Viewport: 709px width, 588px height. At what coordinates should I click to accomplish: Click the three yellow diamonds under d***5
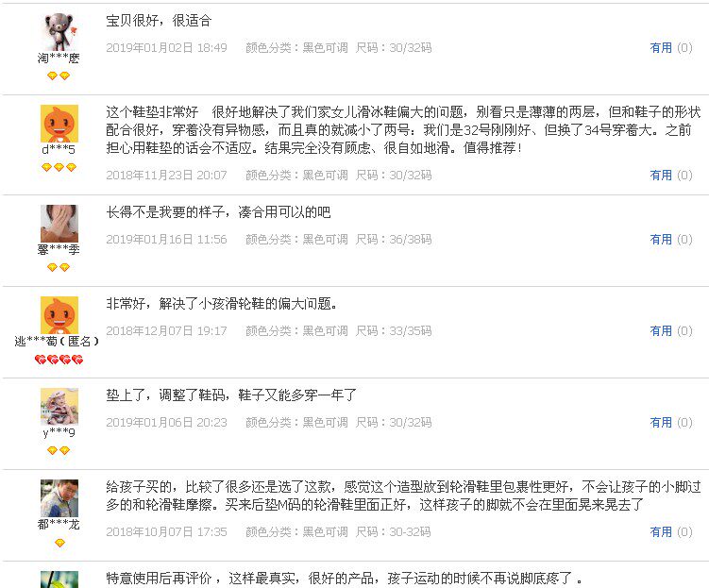tap(59, 168)
